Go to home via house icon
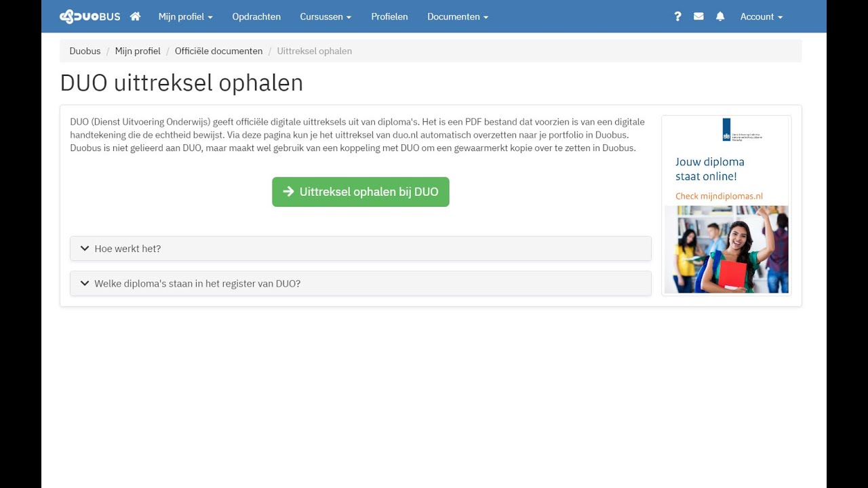Image resolution: width=868 pixels, height=488 pixels. [x=135, y=16]
